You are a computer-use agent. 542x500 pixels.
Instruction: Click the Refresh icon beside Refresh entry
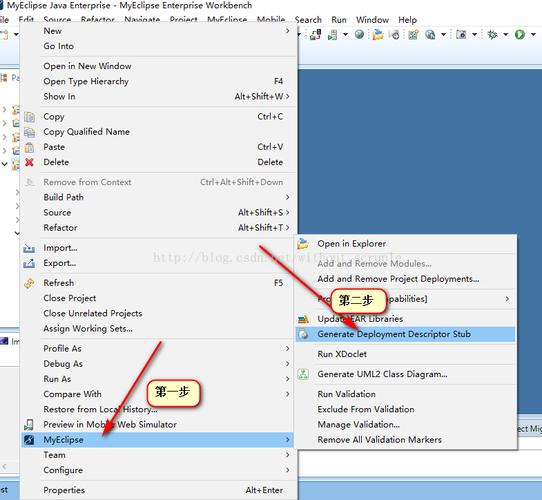[x=29, y=283]
